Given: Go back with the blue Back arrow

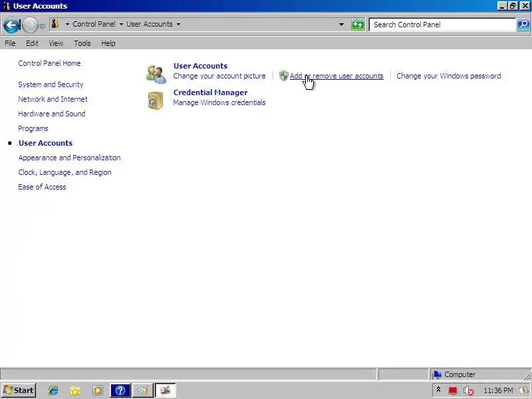Looking at the screenshot, I should pos(11,25).
